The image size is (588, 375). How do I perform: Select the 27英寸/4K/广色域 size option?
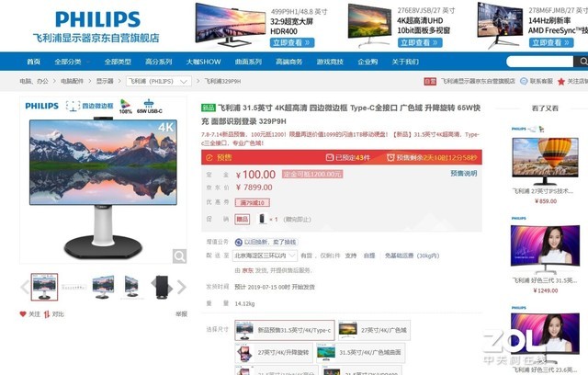[374, 330]
